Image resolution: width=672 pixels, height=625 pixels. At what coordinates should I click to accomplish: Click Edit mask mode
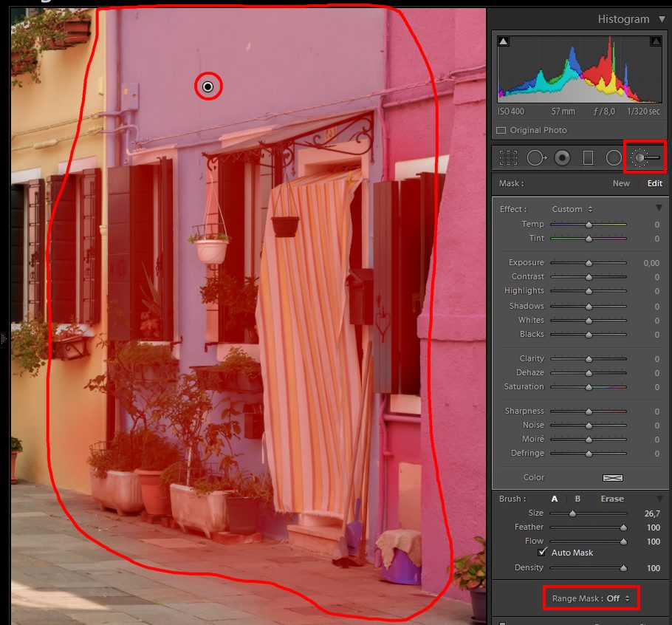654,183
